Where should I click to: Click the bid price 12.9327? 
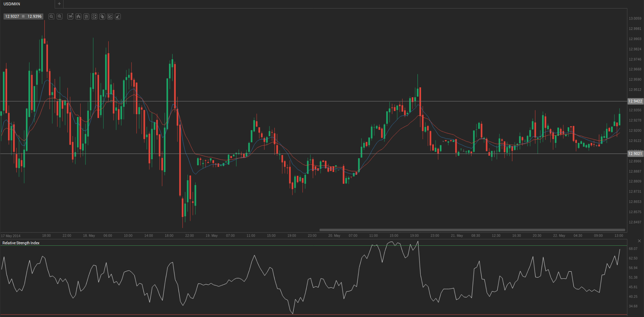[12, 17]
